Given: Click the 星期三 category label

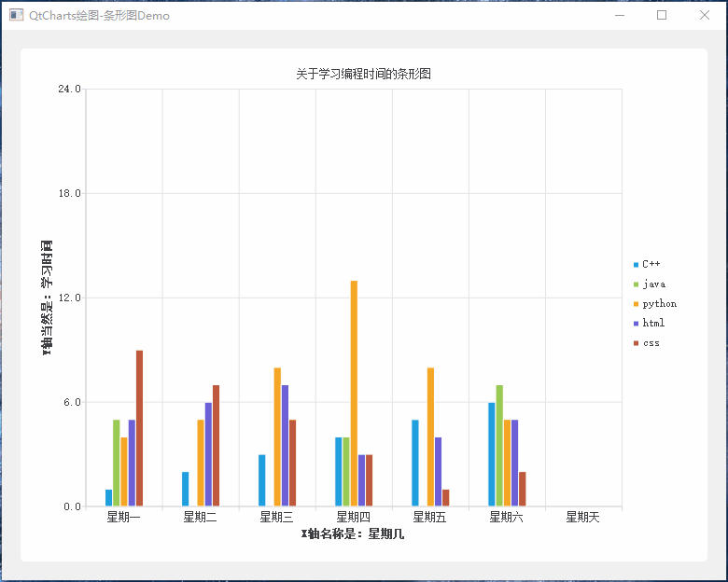Looking at the screenshot, I should point(276,517).
